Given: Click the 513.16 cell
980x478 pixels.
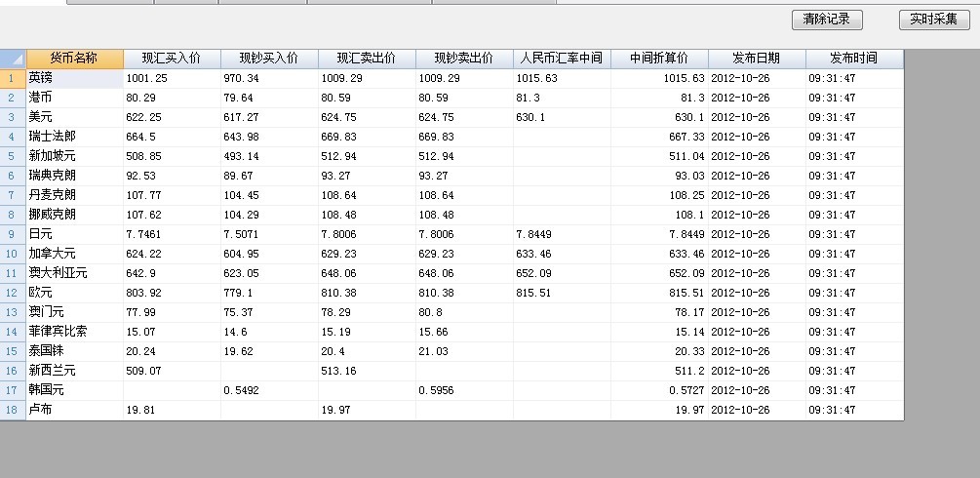Looking at the screenshot, I should coord(367,371).
